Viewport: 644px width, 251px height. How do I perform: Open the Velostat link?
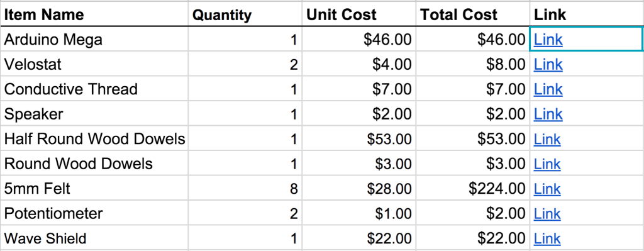pos(548,65)
